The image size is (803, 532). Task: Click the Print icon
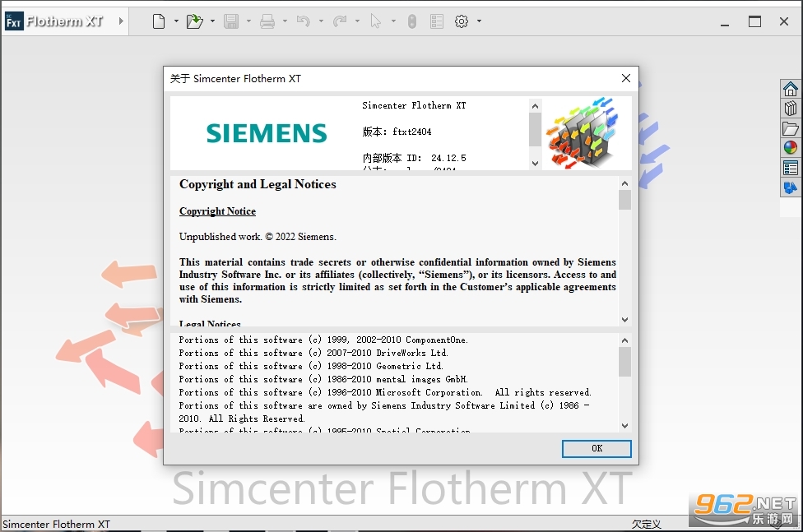click(x=267, y=21)
